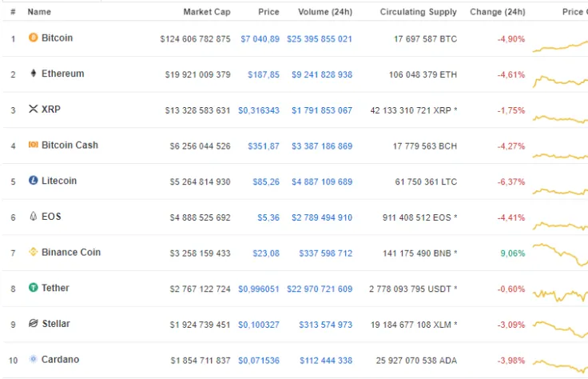This screenshot has width=588, height=379.
Task: Click the blue Litecoin logo icon
Action: click(34, 181)
